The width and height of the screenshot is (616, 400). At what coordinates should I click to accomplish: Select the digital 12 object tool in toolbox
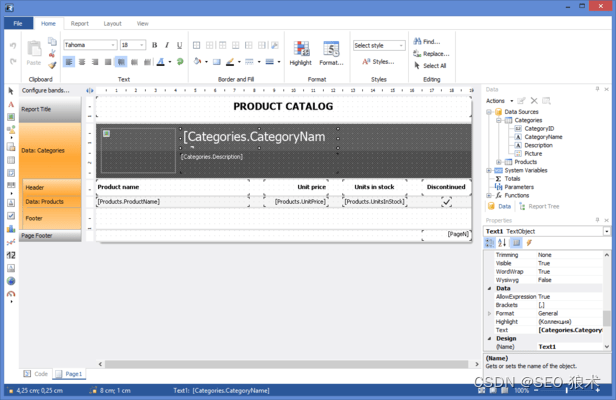click(11, 255)
